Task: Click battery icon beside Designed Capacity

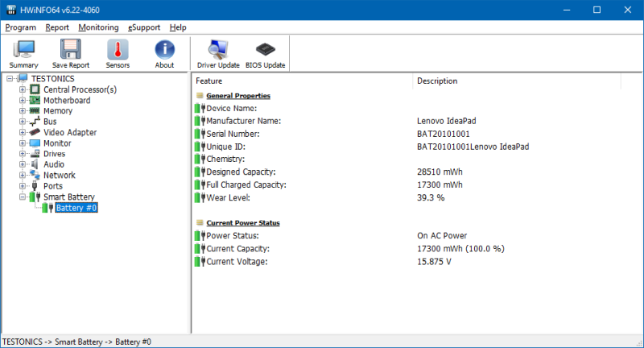Action: 200,172
